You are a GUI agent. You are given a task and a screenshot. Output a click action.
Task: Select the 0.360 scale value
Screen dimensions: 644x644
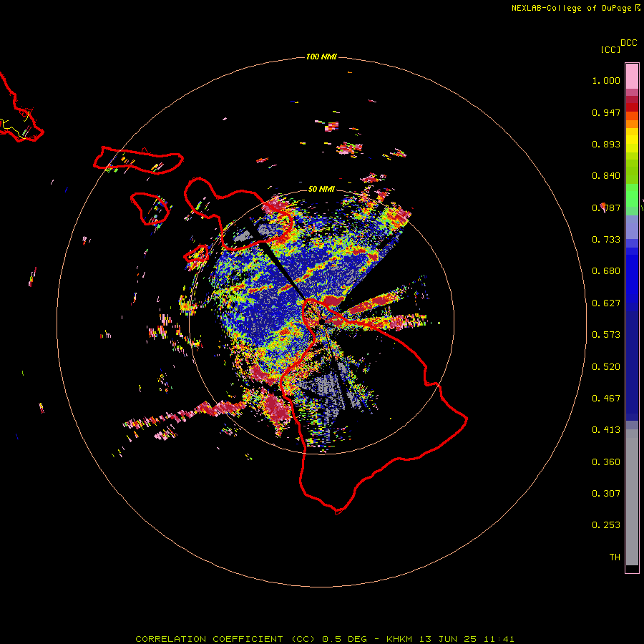606,462
